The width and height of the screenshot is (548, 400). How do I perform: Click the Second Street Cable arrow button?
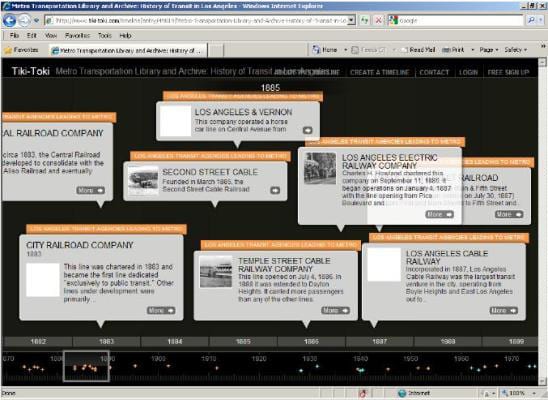pos(275,190)
